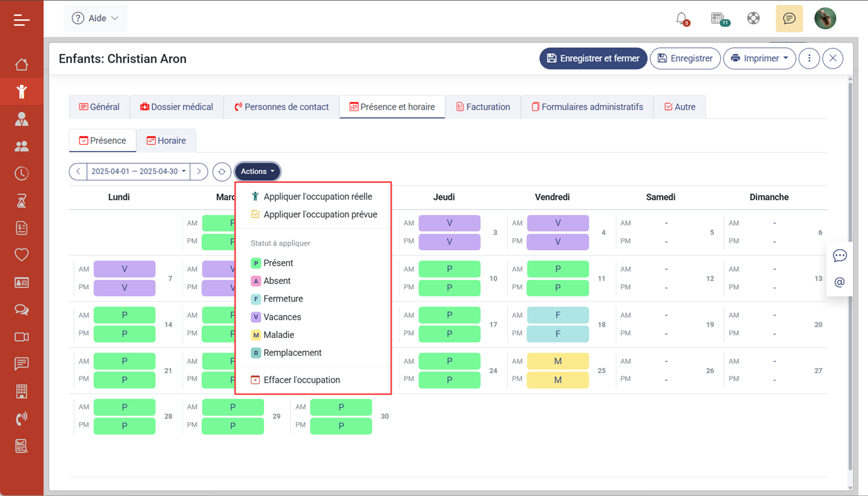The height and width of the screenshot is (496, 868).
Task: Open the lifesaver support icon
Action: pyautogui.click(x=753, y=18)
